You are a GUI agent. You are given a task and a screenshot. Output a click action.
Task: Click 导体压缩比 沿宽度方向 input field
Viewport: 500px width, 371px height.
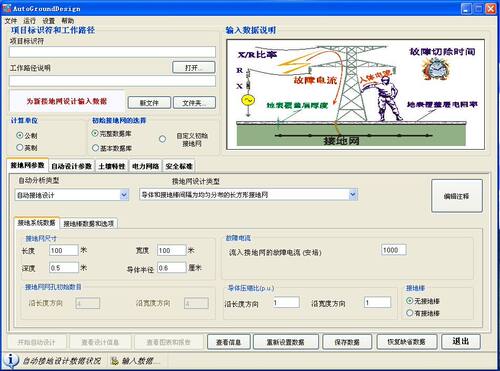[378, 302]
